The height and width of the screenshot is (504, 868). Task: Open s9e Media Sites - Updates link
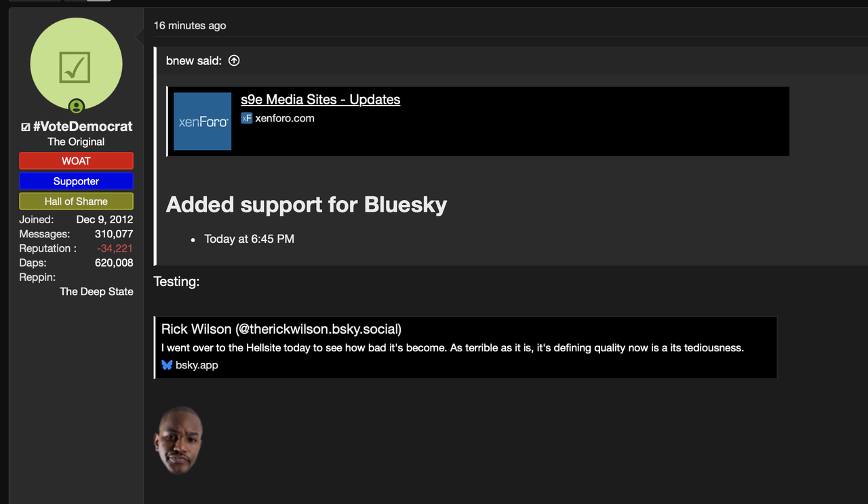point(321,99)
